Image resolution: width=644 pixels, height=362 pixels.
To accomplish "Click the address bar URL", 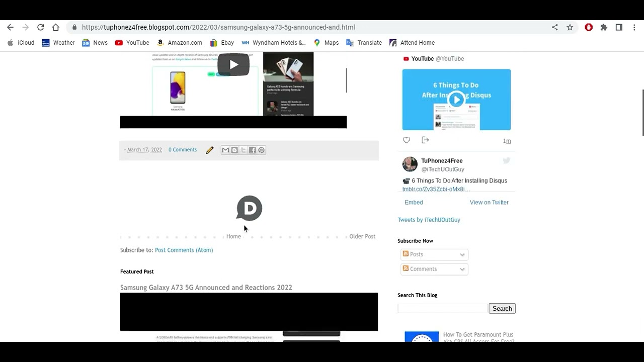I will (x=218, y=27).
